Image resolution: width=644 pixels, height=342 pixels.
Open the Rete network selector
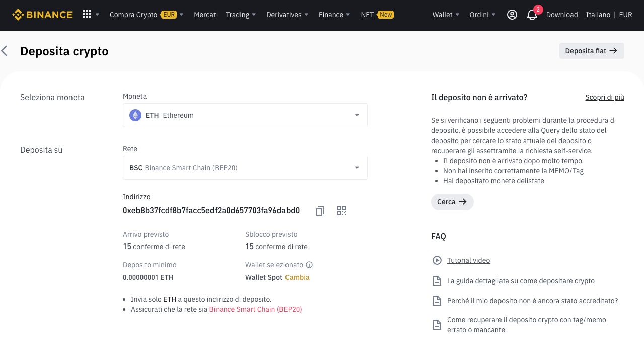[245, 168]
